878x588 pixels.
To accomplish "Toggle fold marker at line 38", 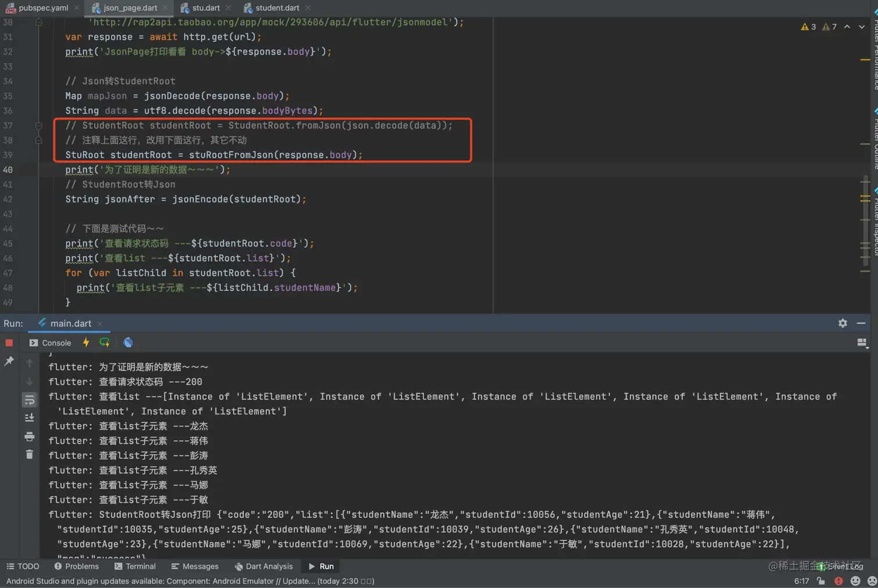I will pyautogui.click(x=38, y=140).
